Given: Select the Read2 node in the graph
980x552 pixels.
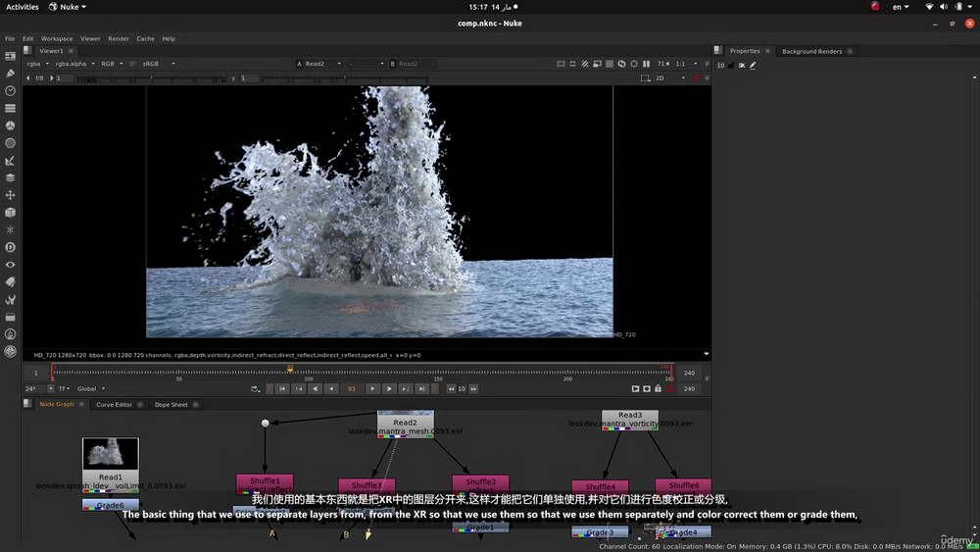Looking at the screenshot, I should pyautogui.click(x=405, y=424).
